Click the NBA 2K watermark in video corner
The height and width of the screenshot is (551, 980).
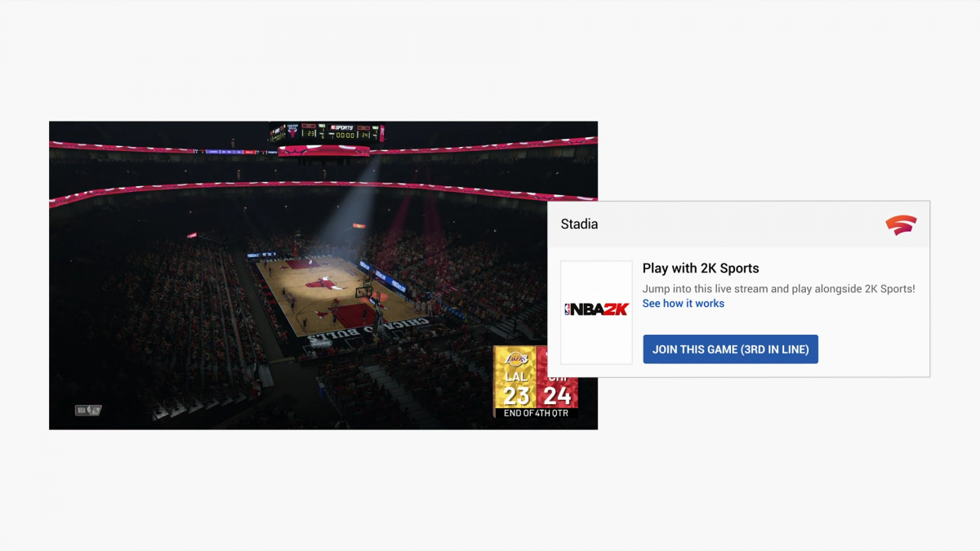(x=88, y=411)
